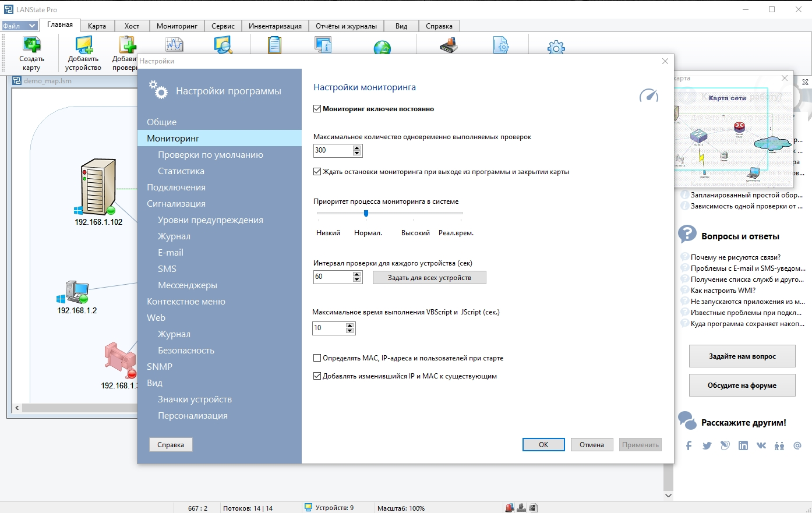The image size is (812, 513).
Task: Click the max simultaneous checks input field
Action: pos(333,150)
